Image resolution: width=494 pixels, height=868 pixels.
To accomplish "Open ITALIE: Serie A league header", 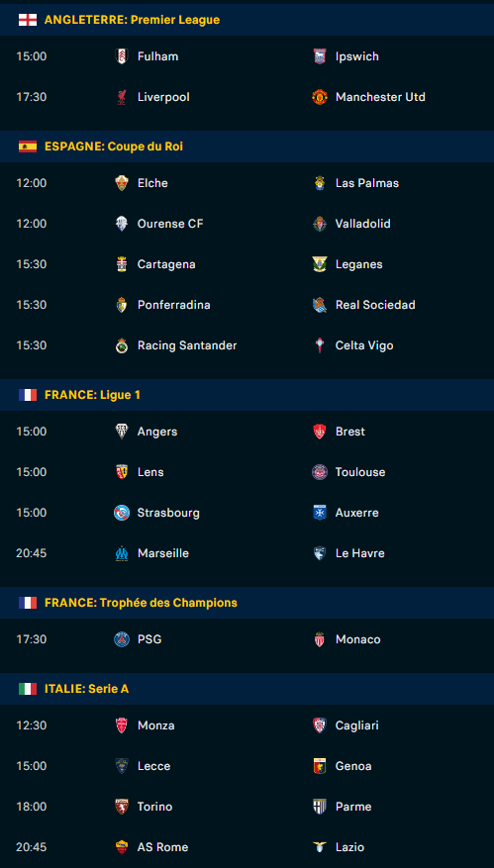I will pos(247,689).
